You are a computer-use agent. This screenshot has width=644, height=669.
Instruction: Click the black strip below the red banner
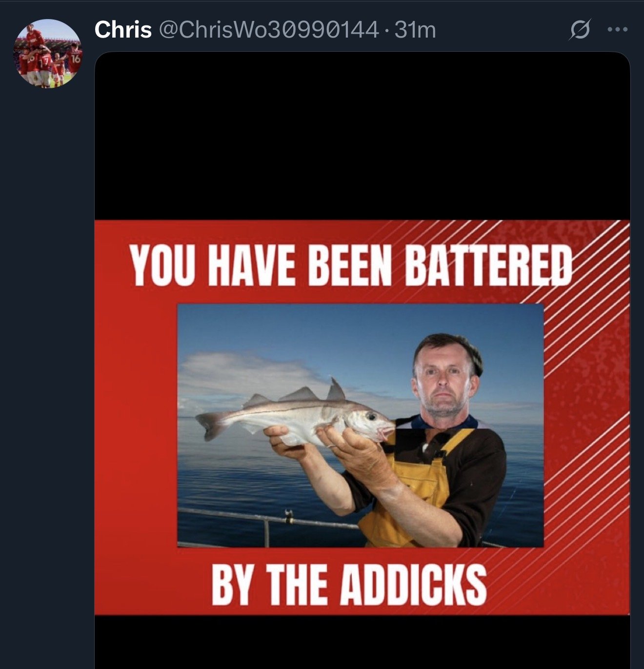(362, 642)
